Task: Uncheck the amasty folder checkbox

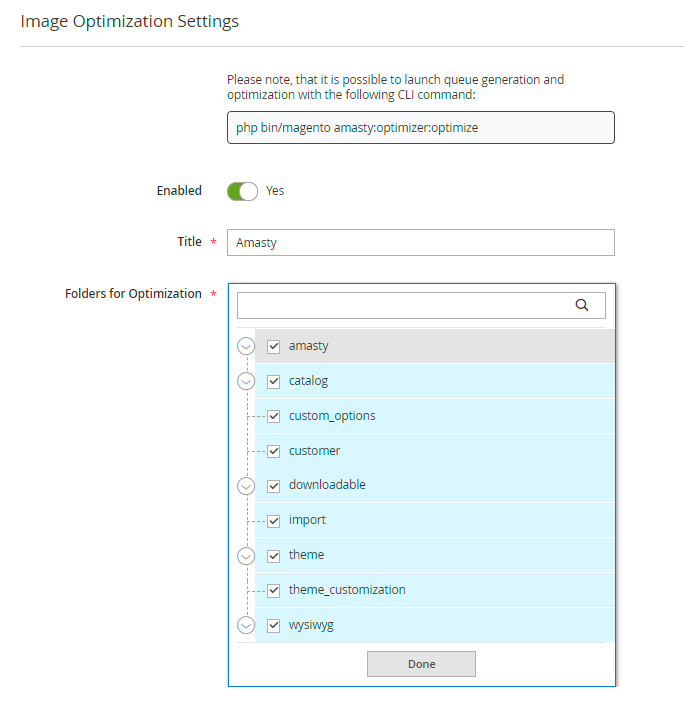Action: 273,346
